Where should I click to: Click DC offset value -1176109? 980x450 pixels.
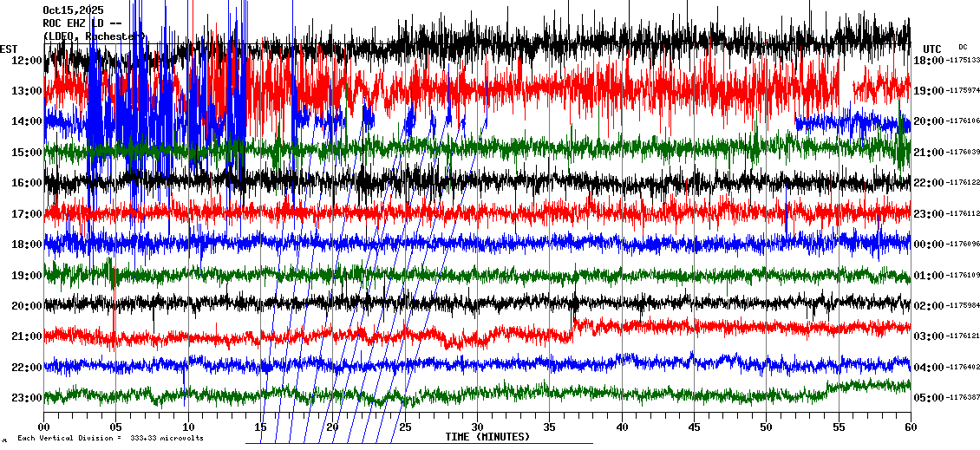962,275
